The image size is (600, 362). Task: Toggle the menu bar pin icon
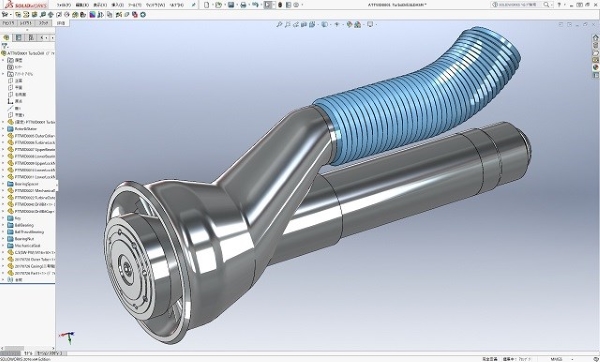coord(194,5)
